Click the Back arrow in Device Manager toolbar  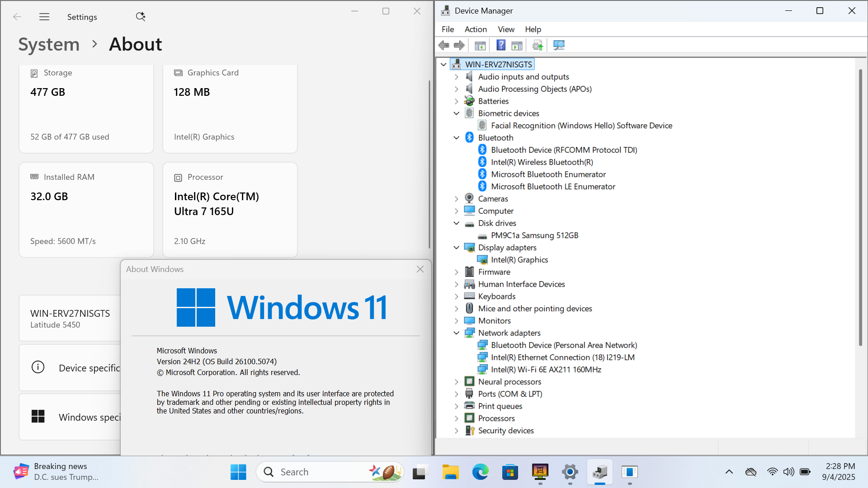tap(444, 45)
